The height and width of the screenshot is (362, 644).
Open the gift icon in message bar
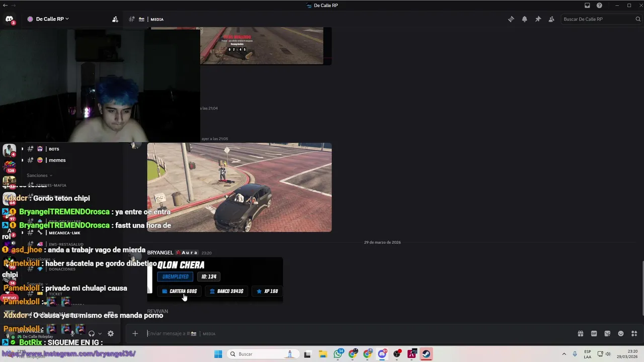(580, 333)
